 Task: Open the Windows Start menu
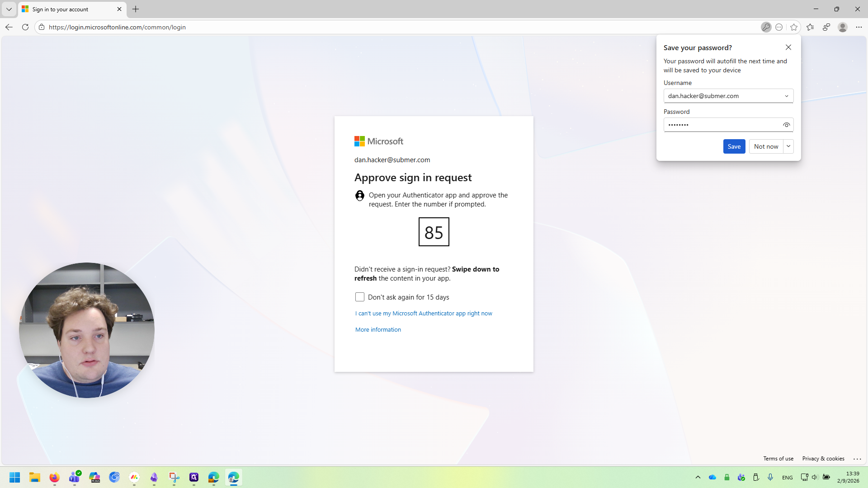pyautogui.click(x=14, y=477)
